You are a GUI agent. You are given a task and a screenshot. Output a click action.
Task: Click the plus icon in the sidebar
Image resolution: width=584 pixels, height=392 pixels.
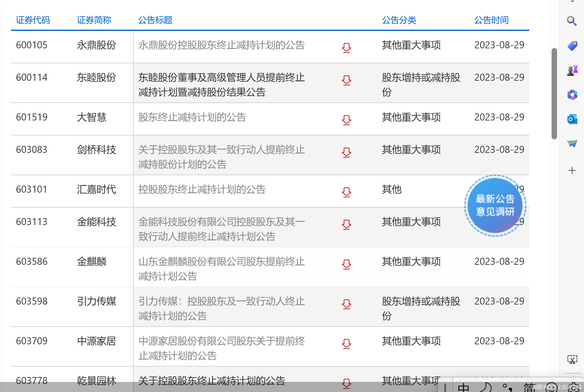pos(572,170)
